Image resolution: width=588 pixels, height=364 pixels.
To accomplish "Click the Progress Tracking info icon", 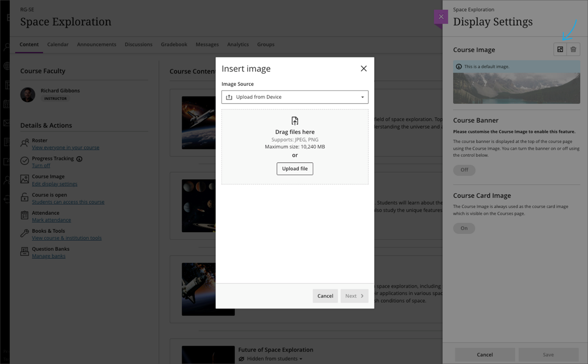I will tap(79, 159).
